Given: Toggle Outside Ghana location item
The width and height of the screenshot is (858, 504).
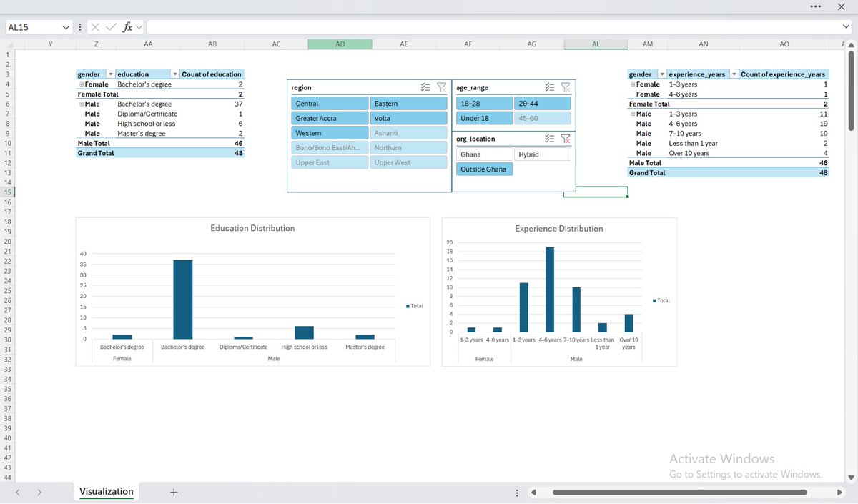Looking at the screenshot, I should (x=484, y=169).
